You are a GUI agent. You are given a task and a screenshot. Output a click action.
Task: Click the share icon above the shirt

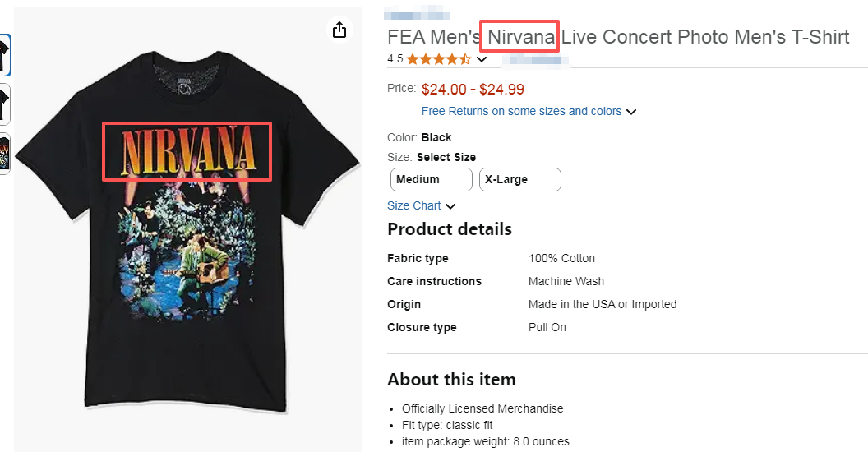point(339,30)
